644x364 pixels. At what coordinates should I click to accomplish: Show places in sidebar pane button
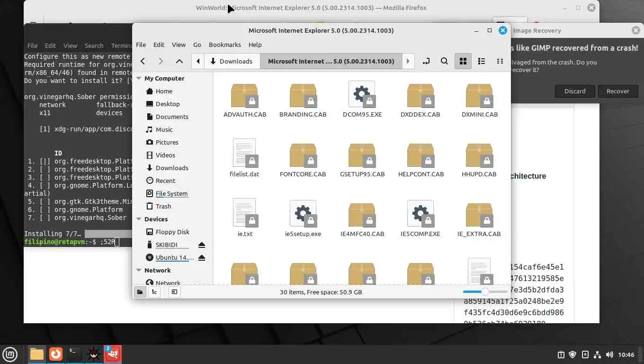tap(140, 292)
